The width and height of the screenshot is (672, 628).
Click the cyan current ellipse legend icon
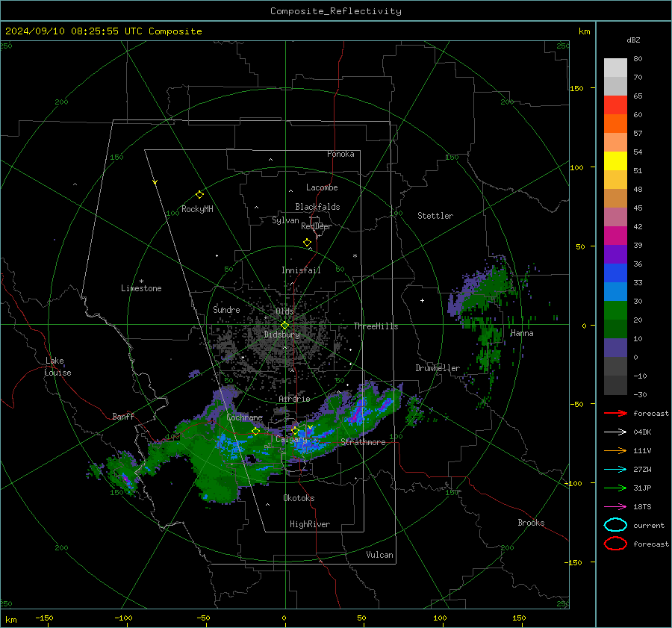[x=615, y=525]
